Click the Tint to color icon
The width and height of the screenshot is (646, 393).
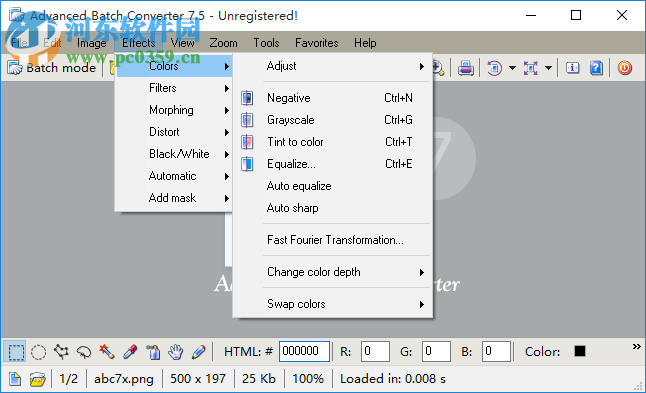[x=247, y=142]
